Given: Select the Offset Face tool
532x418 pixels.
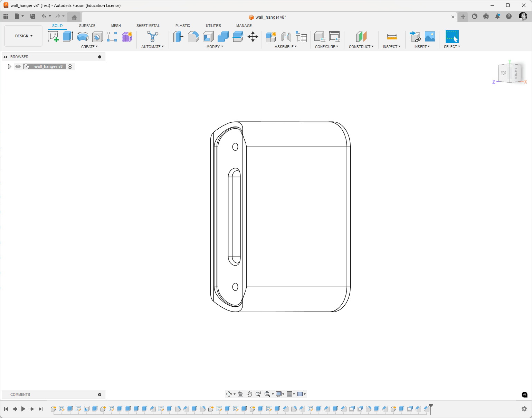Looking at the screenshot, I should 238,36.
